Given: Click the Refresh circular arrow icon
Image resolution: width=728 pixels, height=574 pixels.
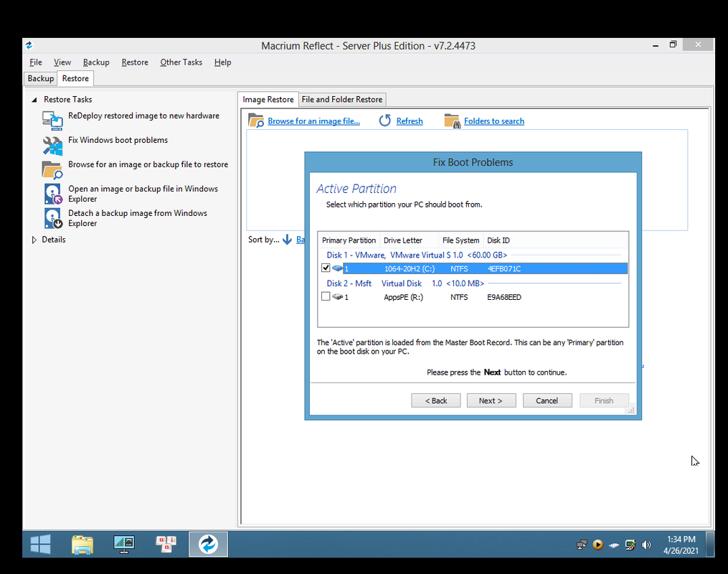Looking at the screenshot, I should 385,121.
